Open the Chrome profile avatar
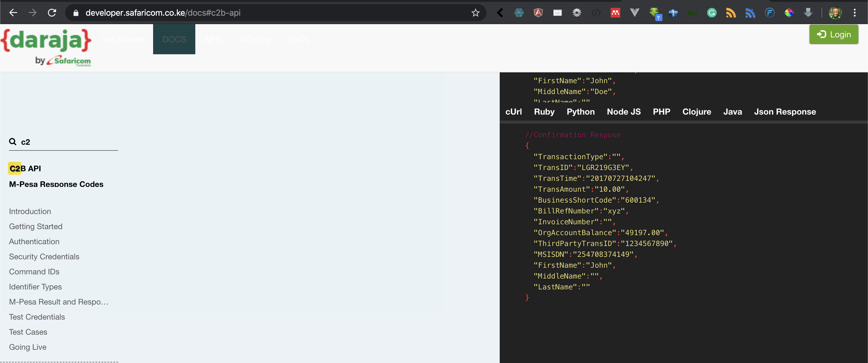The width and height of the screenshot is (868, 363). (x=835, y=13)
